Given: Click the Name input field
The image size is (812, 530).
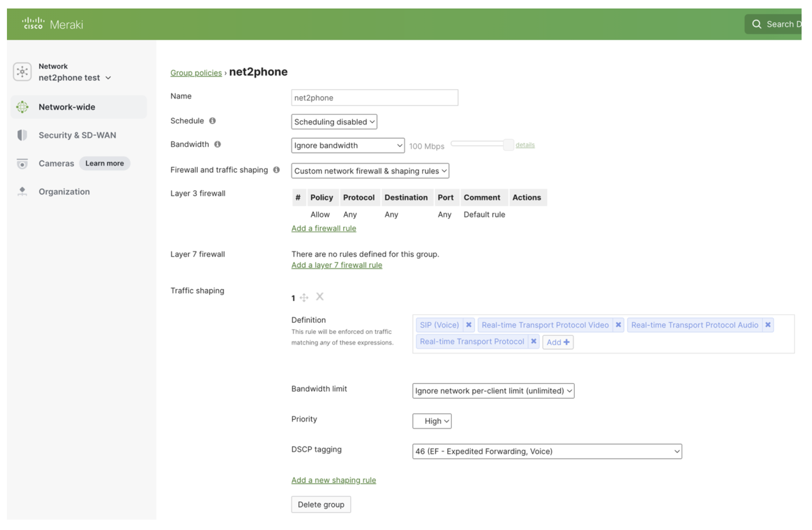Looking at the screenshot, I should (x=374, y=98).
